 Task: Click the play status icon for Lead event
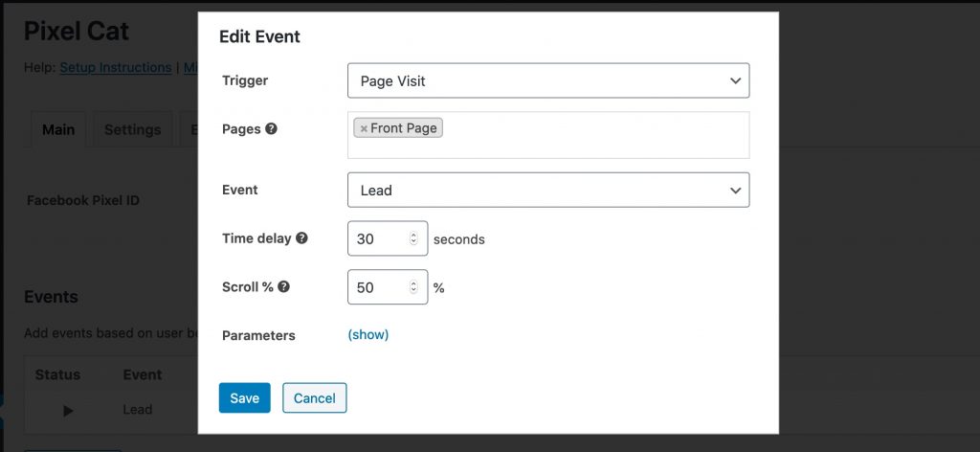[x=68, y=410]
